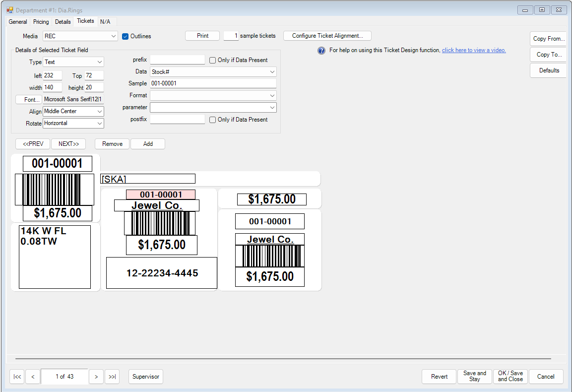
Task: Expand the Format dropdown
Action: click(213, 95)
